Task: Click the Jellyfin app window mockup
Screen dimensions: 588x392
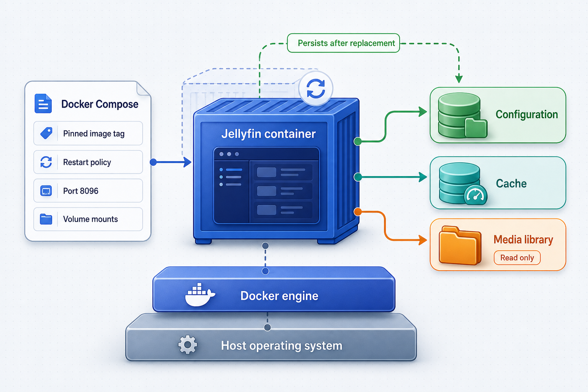Action: [266, 185]
